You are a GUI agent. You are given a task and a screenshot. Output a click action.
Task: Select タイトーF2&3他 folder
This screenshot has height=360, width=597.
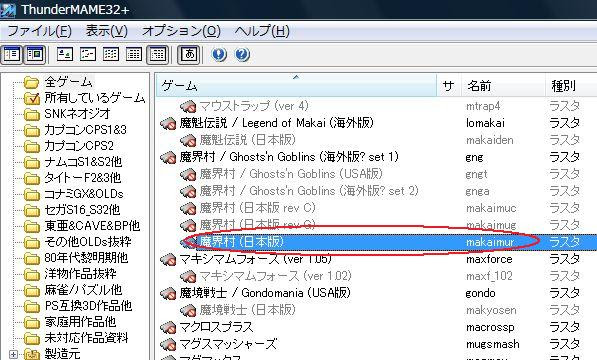coord(83,178)
